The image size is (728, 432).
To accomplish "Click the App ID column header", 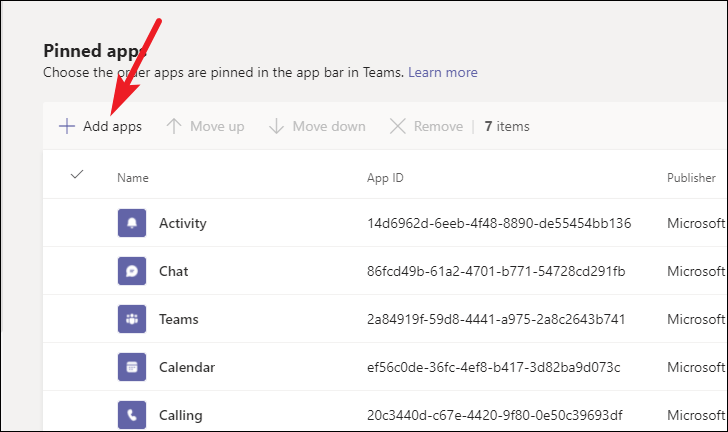I will click(x=385, y=178).
